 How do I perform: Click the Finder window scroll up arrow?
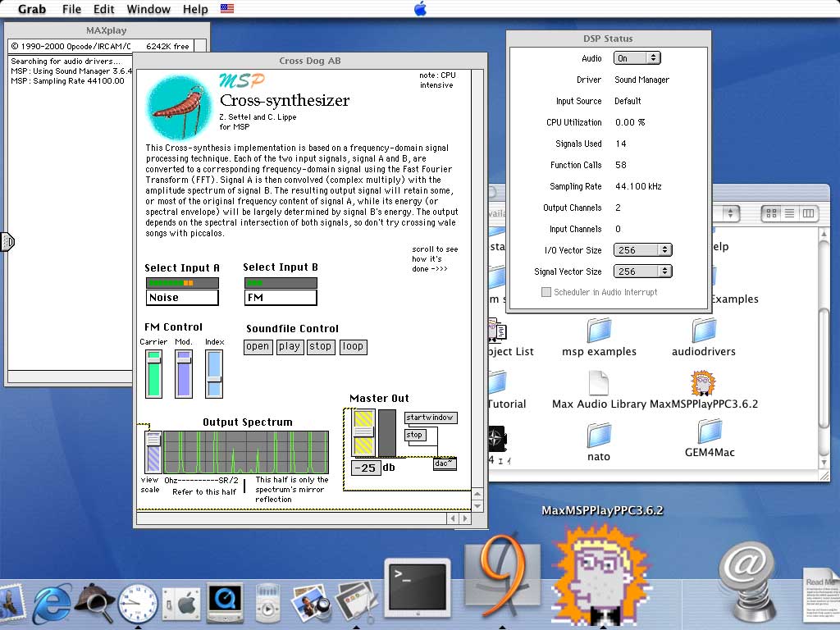(x=824, y=235)
